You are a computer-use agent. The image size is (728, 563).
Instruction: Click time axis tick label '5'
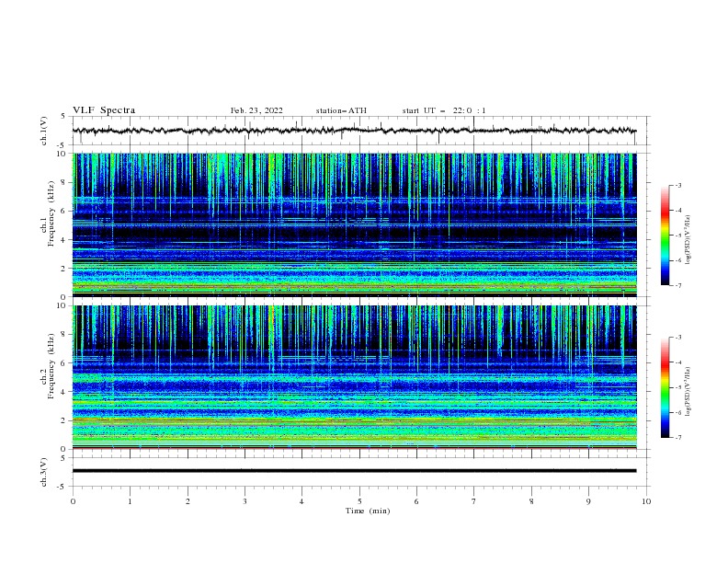click(359, 501)
